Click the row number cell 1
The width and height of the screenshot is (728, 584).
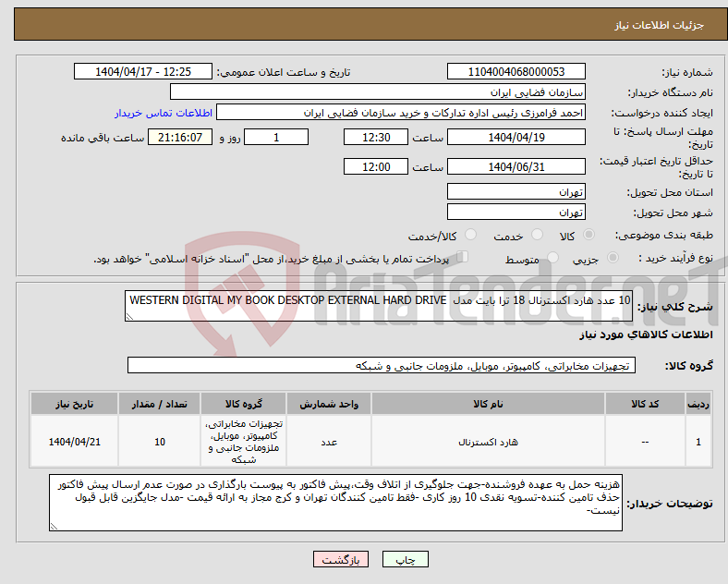[x=698, y=442]
